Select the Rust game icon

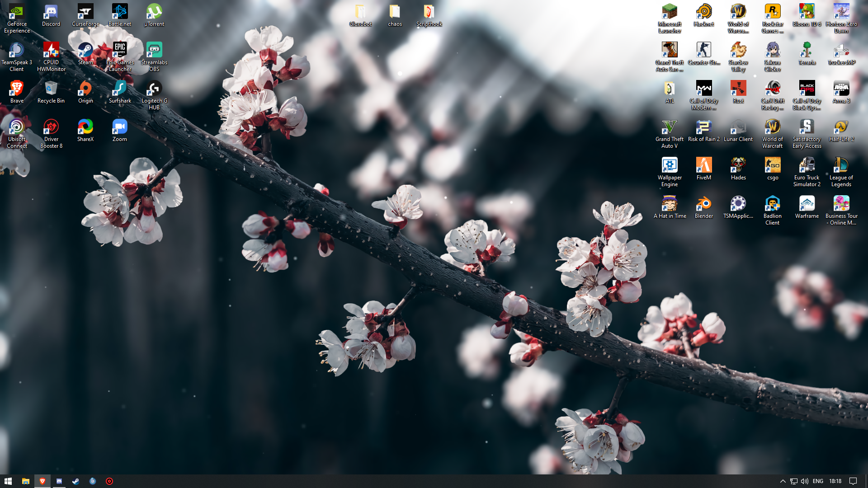(738, 92)
